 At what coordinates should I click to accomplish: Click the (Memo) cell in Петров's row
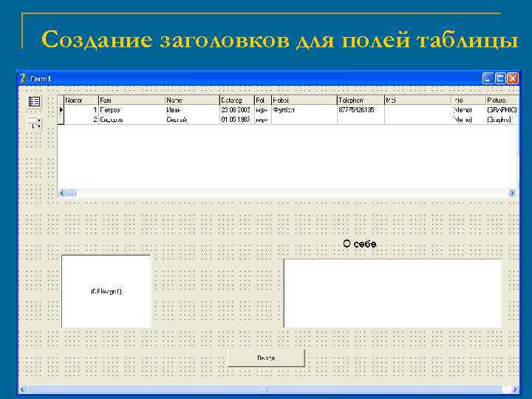(468, 110)
